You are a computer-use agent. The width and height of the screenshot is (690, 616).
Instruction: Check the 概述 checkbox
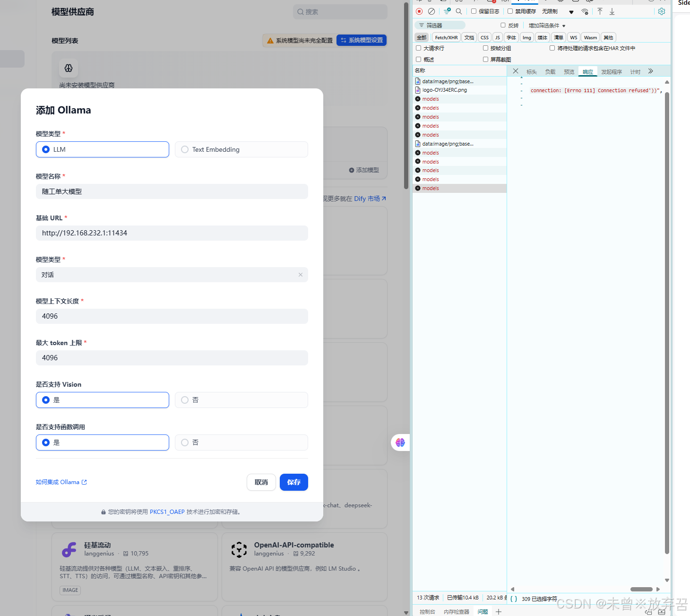[x=418, y=60]
